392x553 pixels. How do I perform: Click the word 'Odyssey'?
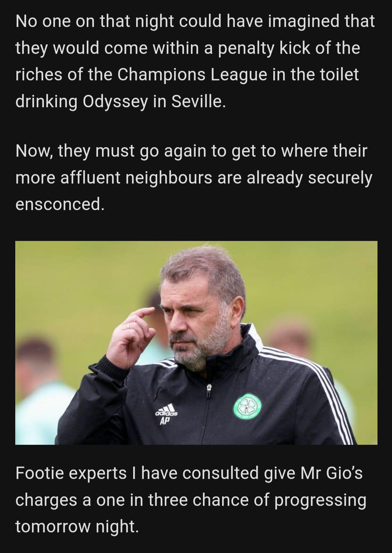pyautogui.click(x=116, y=102)
